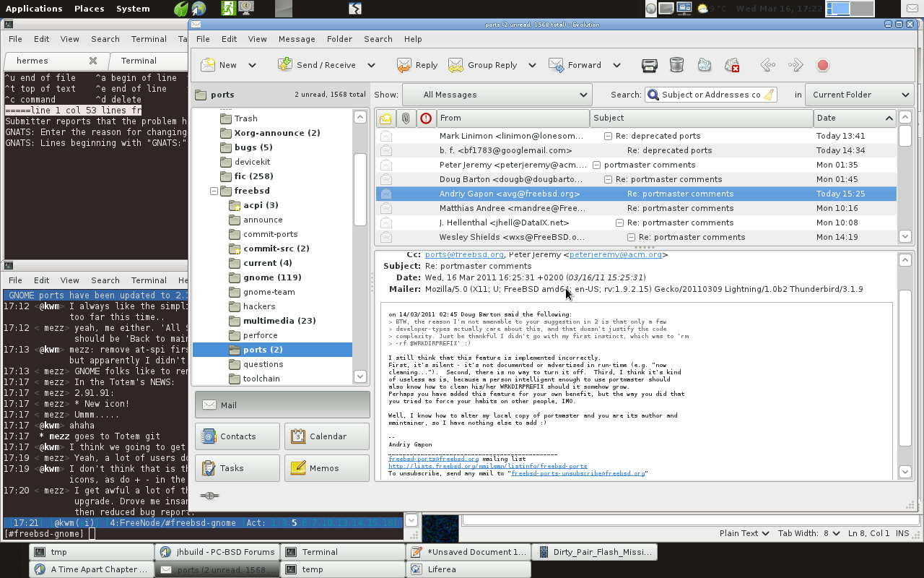Sort messages by the Subject column header
This screenshot has width=924, height=578.
coord(701,118)
